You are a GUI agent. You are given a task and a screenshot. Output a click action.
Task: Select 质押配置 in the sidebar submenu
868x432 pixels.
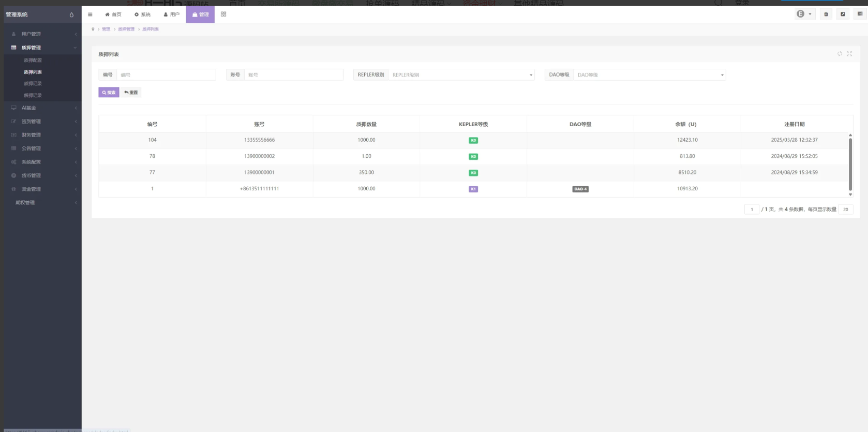pyautogui.click(x=33, y=61)
